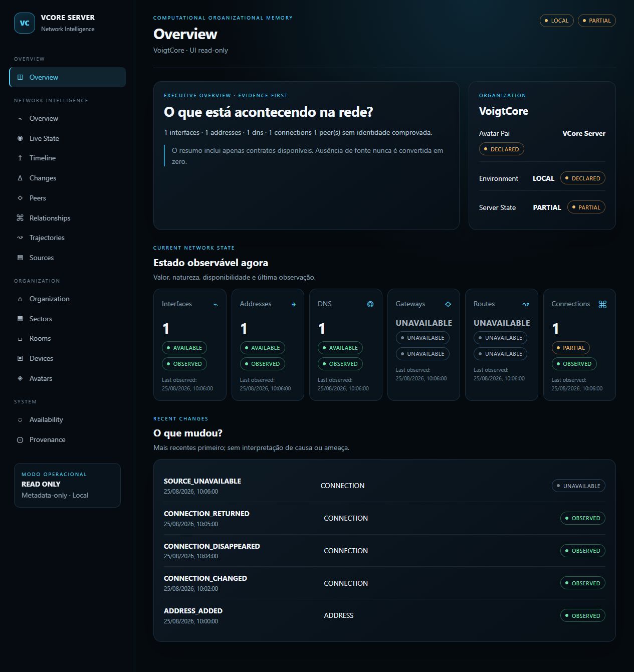Click the Sources list icon
Image resolution: width=634 pixels, height=672 pixels.
(20, 258)
